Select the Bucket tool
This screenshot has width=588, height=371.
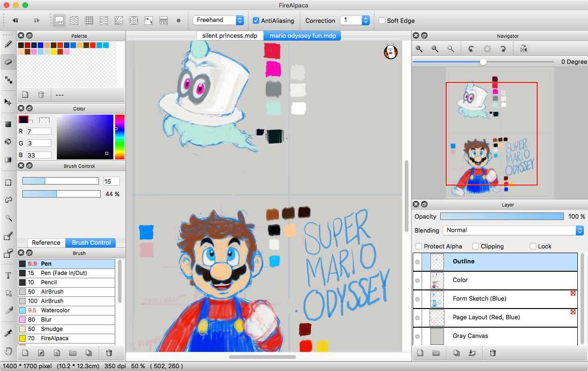click(8, 142)
